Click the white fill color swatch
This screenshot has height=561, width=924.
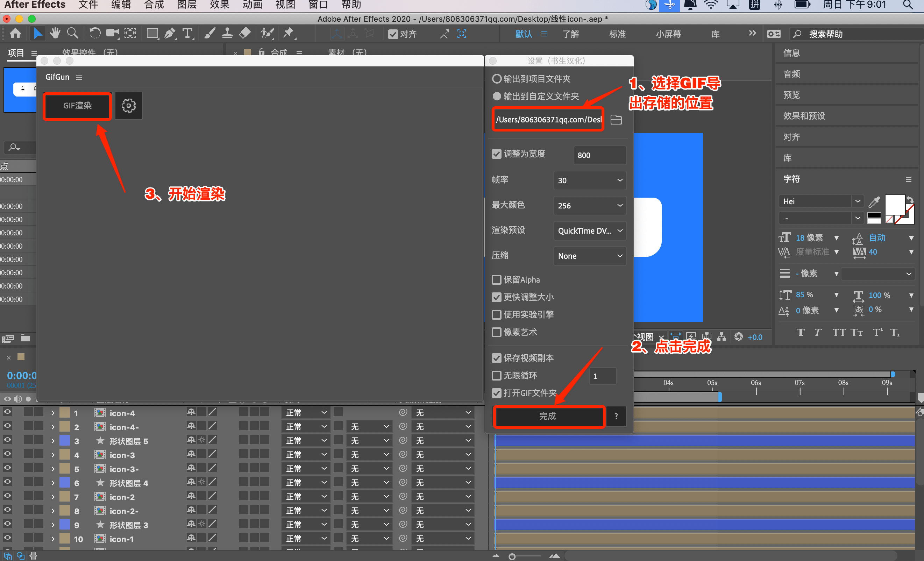895,204
